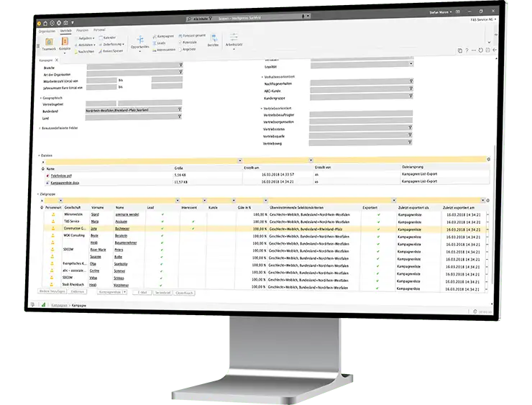Click the three-dots more options icon
The height and width of the screenshot is (405, 532).
click(x=474, y=50)
